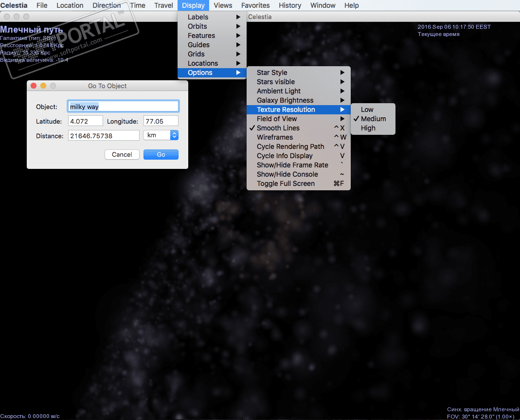Open the History menu
Screen dimensions: 520x420
click(290, 5)
